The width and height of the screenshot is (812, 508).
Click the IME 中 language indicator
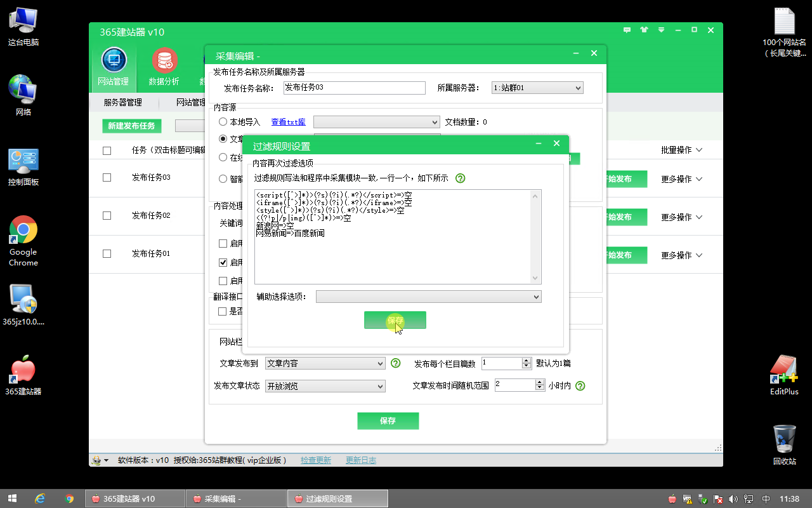pos(766,498)
